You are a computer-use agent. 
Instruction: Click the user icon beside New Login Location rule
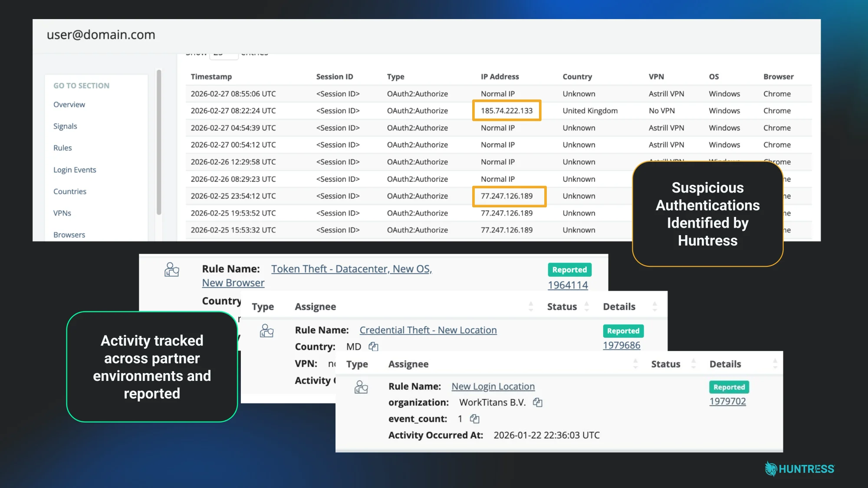coord(361,386)
